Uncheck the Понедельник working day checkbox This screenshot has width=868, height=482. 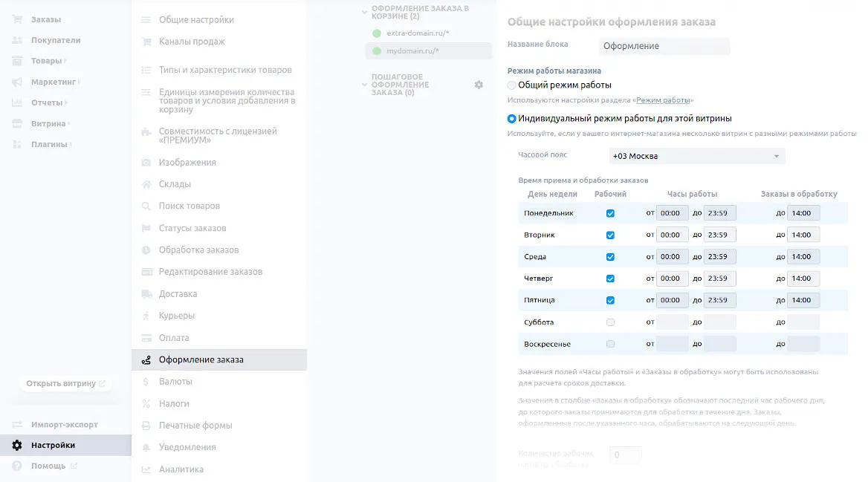pos(610,213)
